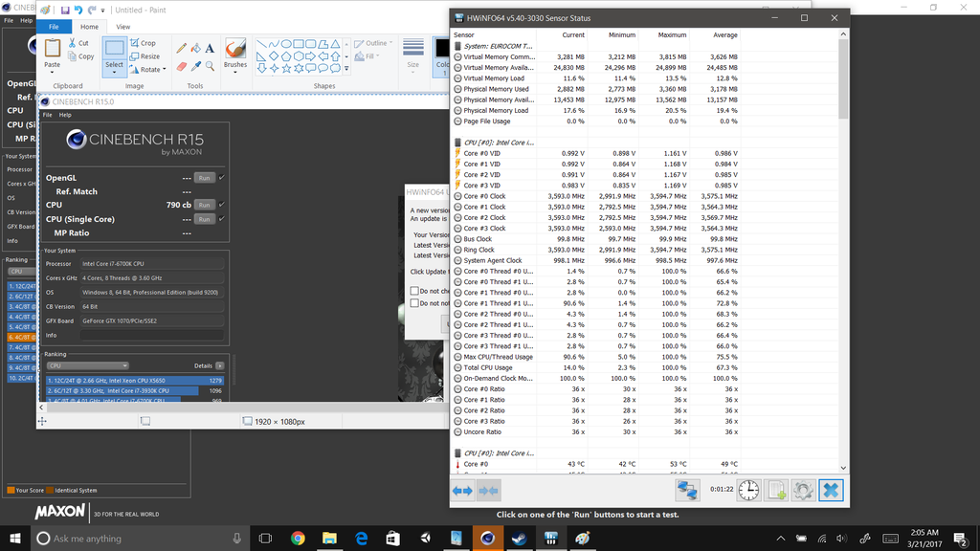Open the Resize dialog in Paint
The image size is (980, 551).
(x=145, y=56)
